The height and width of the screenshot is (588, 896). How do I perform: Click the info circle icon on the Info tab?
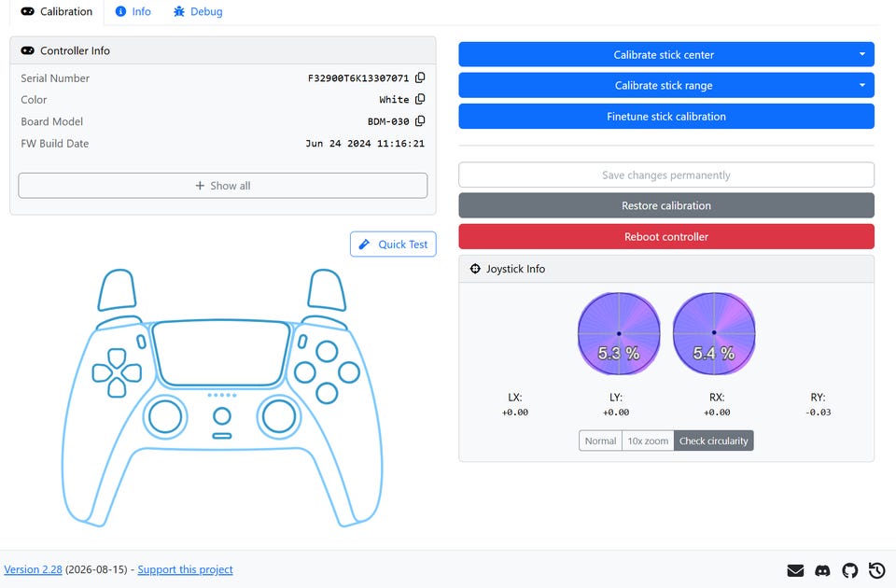coord(120,11)
